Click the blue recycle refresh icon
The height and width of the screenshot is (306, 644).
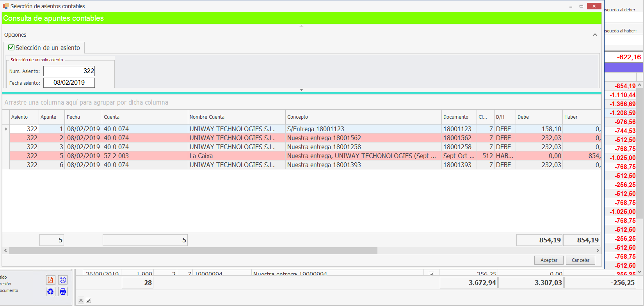coord(50,292)
